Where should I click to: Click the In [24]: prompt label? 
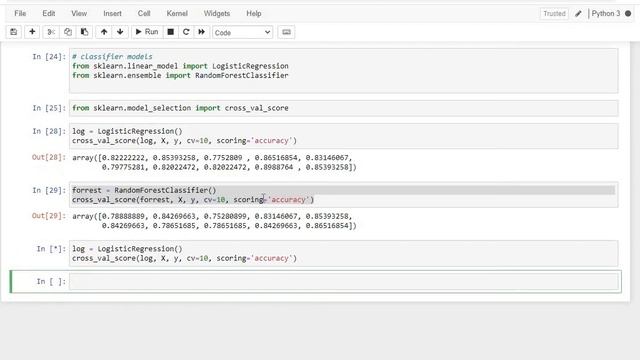click(x=49, y=56)
